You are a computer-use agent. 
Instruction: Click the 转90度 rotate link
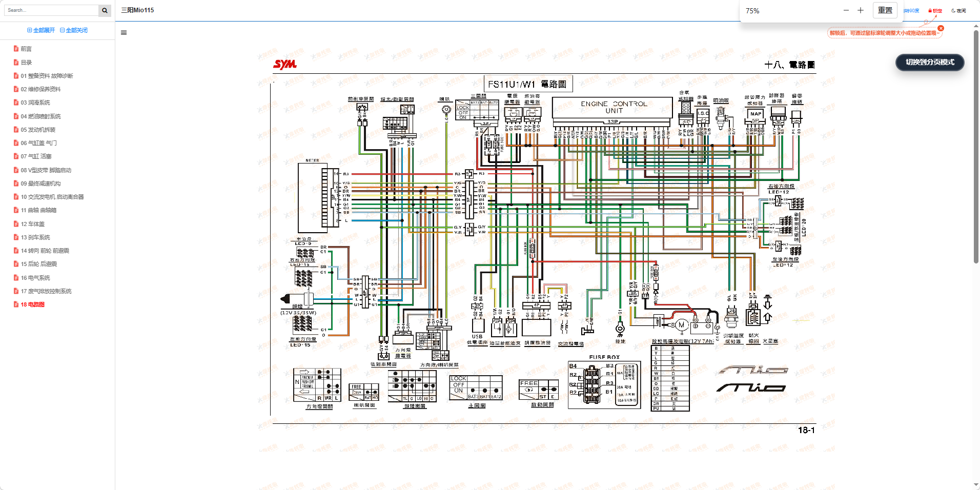[x=911, y=11]
